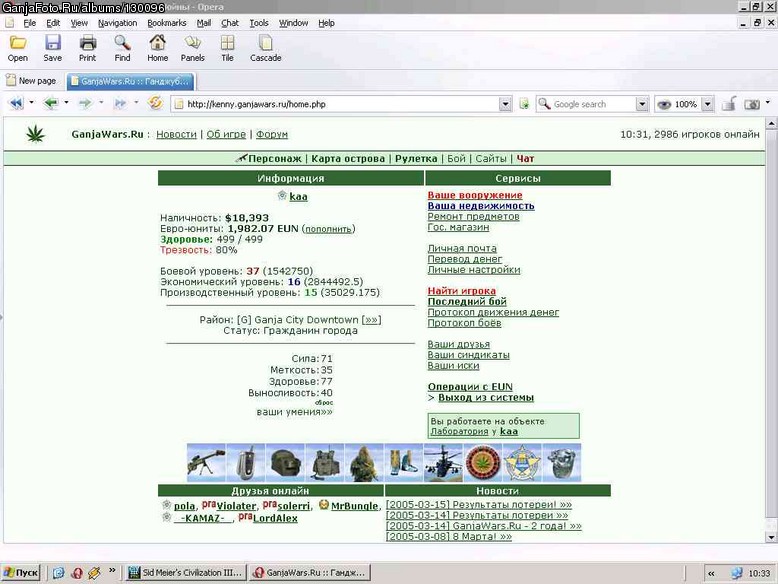Click the page vertical scrollbar down arrow

click(771, 537)
